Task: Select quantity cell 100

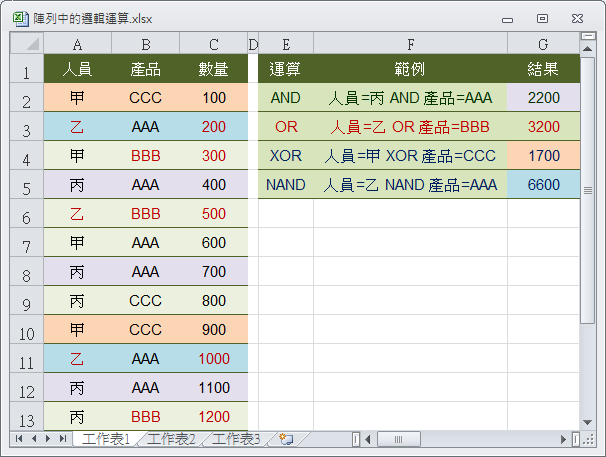Action: click(214, 97)
